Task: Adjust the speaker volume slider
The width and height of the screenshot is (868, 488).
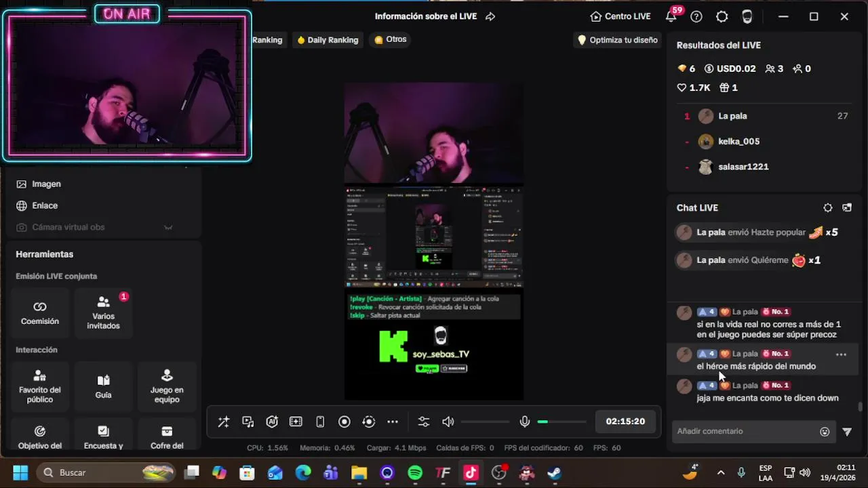Action: coord(486,422)
